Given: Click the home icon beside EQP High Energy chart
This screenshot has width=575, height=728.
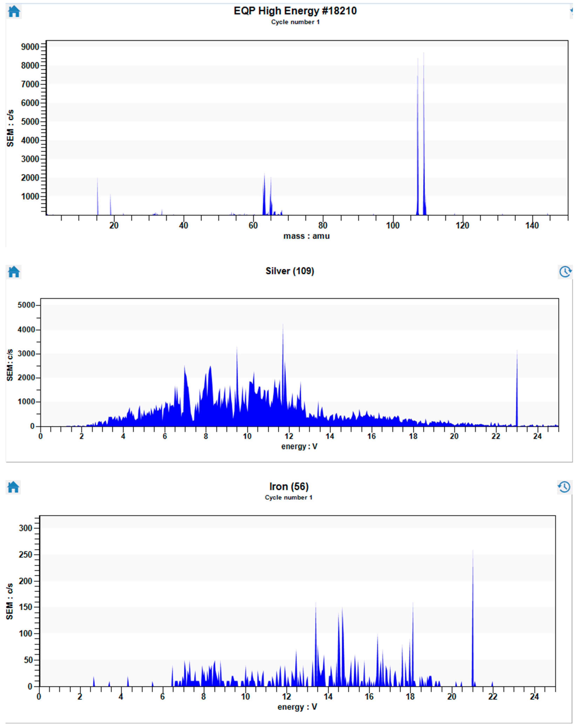Looking at the screenshot, I should (x=14, y=11).
